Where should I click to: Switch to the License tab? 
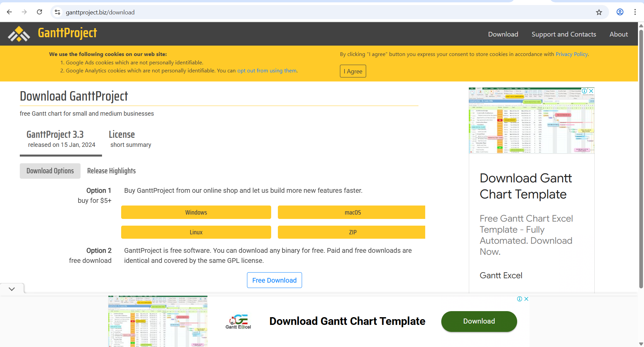tap(131, 139)
